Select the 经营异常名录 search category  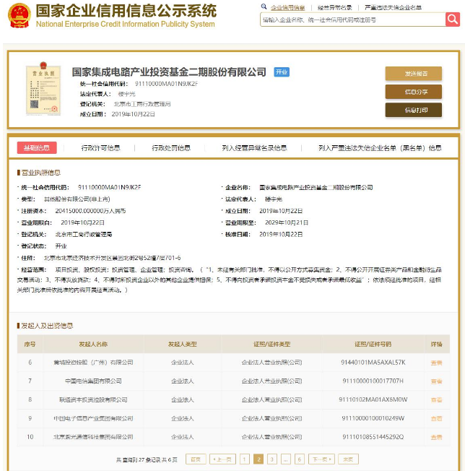tap(334, 8)
